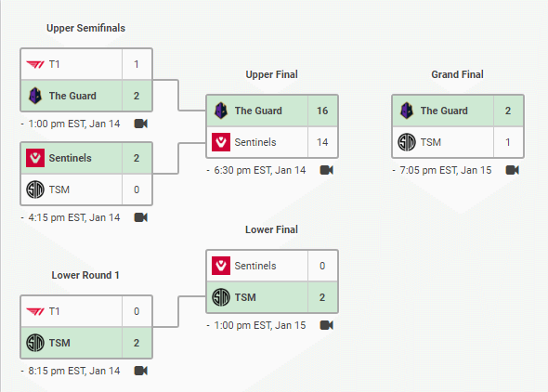Viewport: 548px width, 392px height.
Task: Click the Upper Semifinals round heading
Action: [x=86, y=28]
